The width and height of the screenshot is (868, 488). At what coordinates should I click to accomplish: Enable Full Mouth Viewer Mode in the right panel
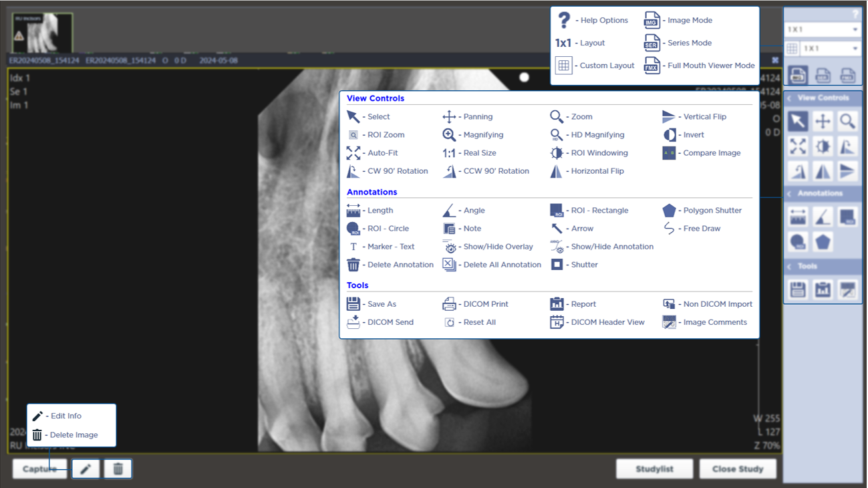tap(847, 75)
